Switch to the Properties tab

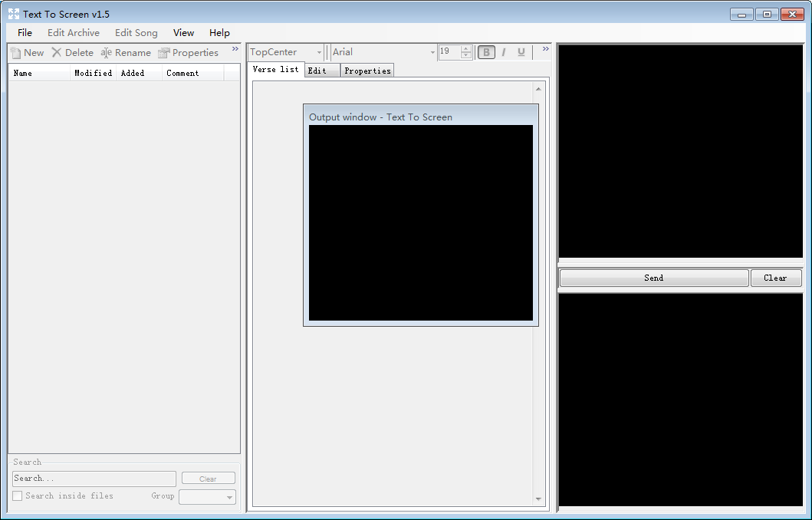(367, 71)
